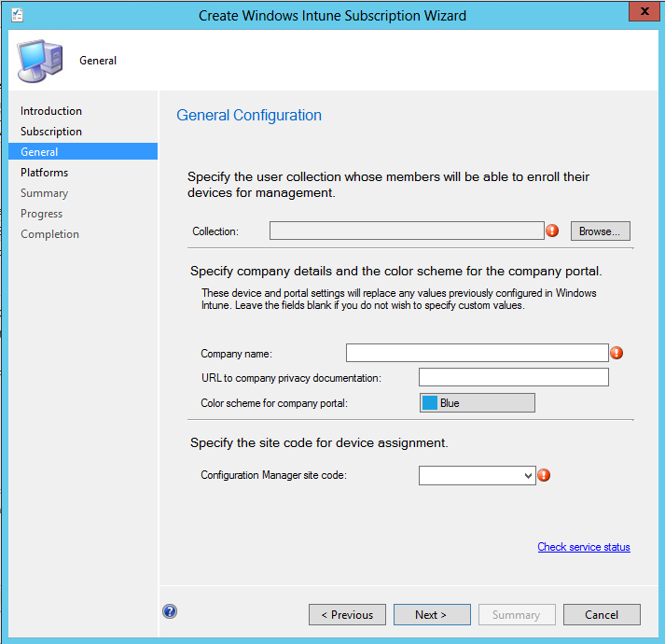Viewport: 665px width, 644px height.
Task: Select the Progress step in sidebar
Action: tap(42, 214)
